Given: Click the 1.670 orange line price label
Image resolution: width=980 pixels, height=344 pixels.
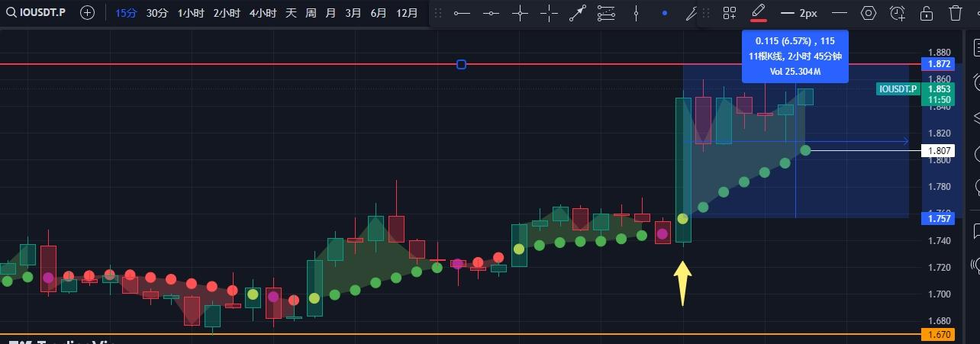Looking at the screenshot, I should 936,334.
